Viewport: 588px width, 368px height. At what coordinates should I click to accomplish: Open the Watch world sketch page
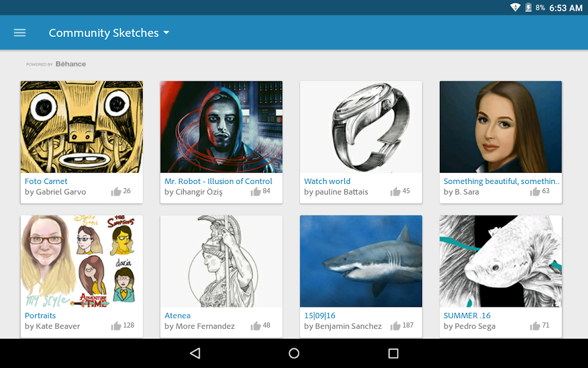click(x=327, y=181)
